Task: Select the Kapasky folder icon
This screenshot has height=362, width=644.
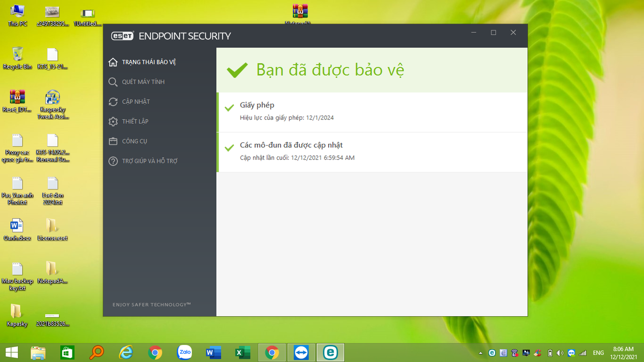Action: coord(17,316)
